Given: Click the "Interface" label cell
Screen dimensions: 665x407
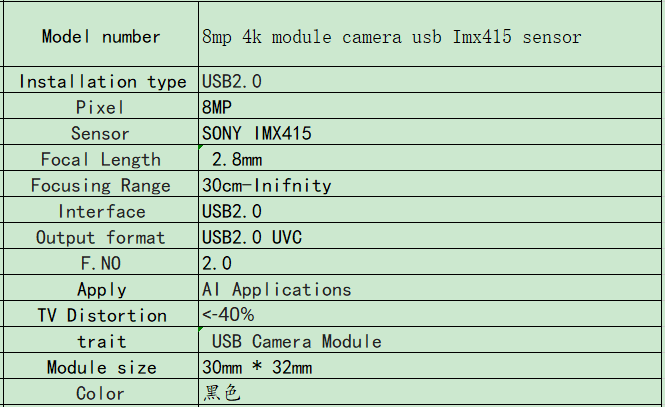Looking at the screenshot, I should [x=101, y=211].
